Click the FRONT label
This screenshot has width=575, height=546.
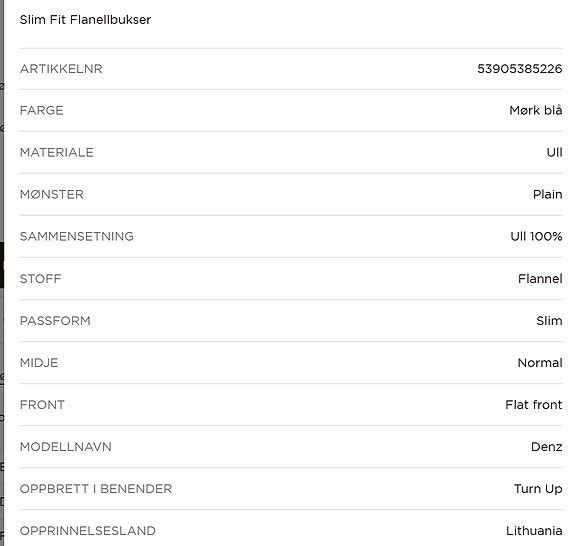(x=42, y=405)
